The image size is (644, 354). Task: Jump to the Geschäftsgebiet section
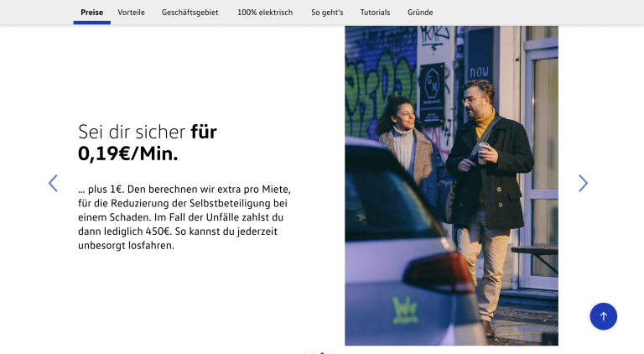pos(190,13)
